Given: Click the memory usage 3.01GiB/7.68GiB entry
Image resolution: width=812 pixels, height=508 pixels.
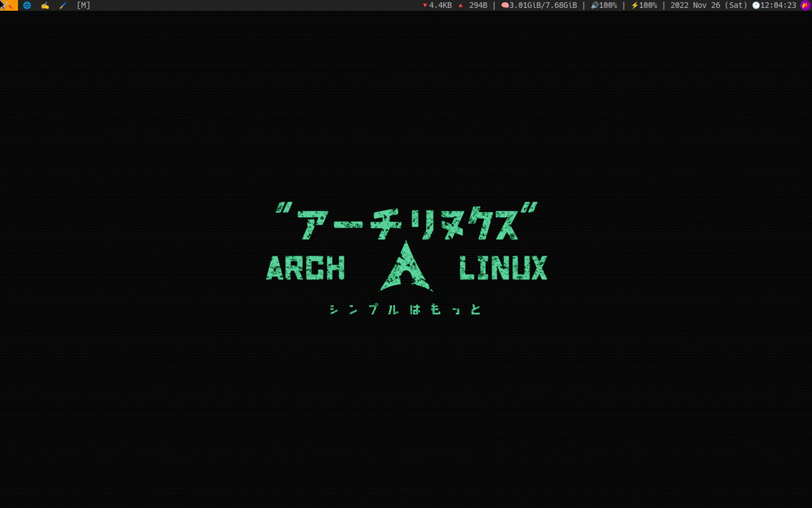Looking at the screenshot, I should 539,5.
